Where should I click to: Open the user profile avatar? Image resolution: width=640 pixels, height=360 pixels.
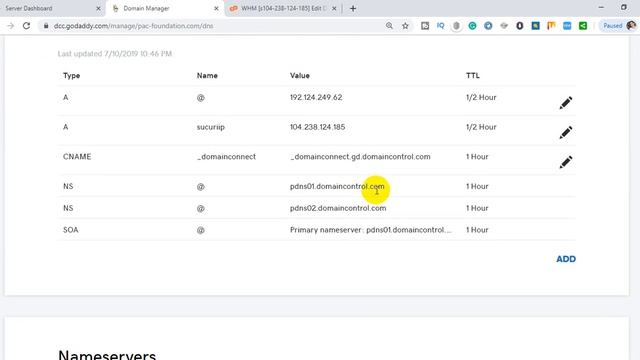pos(631,26)
